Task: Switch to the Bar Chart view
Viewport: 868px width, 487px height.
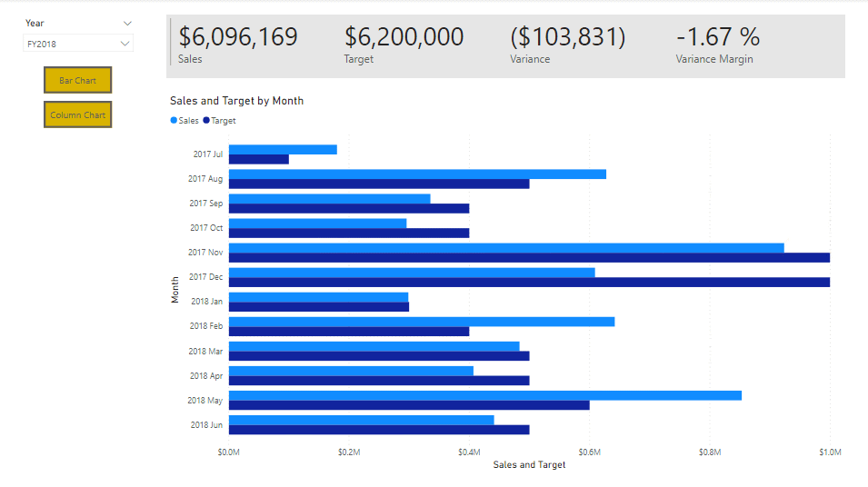Action: point(77,81)
